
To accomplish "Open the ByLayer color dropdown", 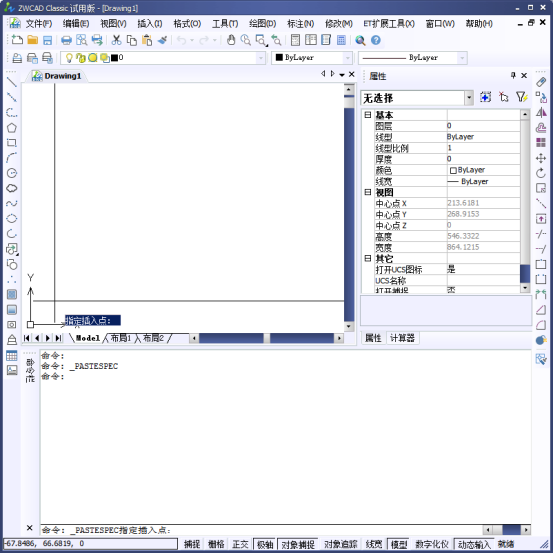I will pos(348,58).
